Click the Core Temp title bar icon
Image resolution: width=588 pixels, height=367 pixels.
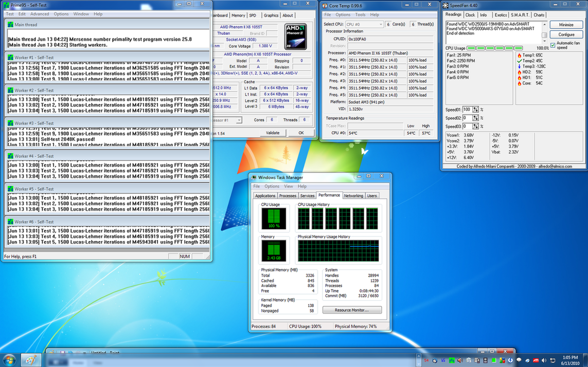[325, 5]
